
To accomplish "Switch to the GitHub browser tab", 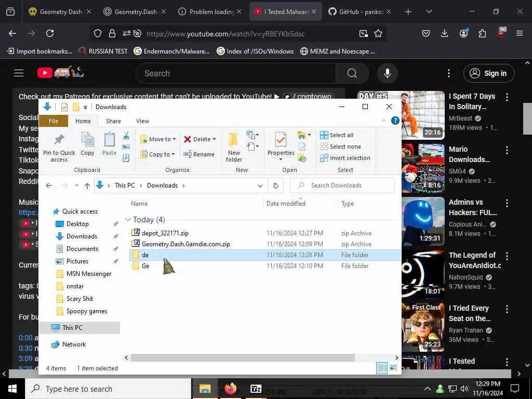I will coord(360,11).
